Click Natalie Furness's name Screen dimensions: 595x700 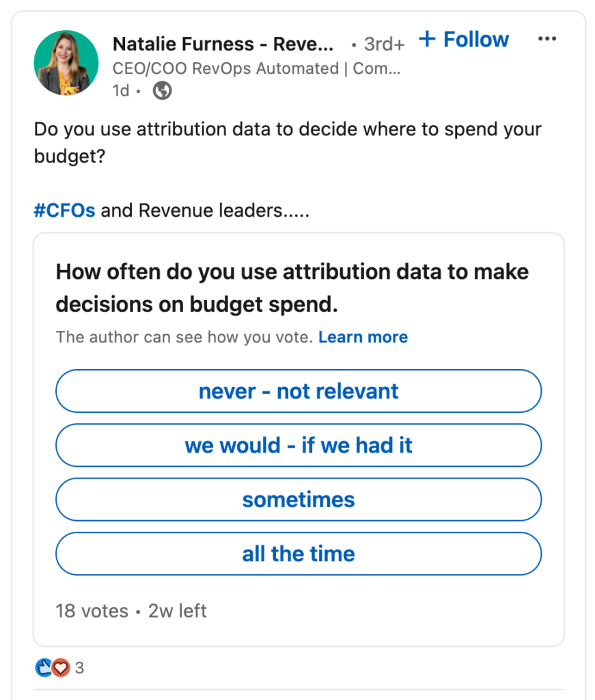click(223, 43)
